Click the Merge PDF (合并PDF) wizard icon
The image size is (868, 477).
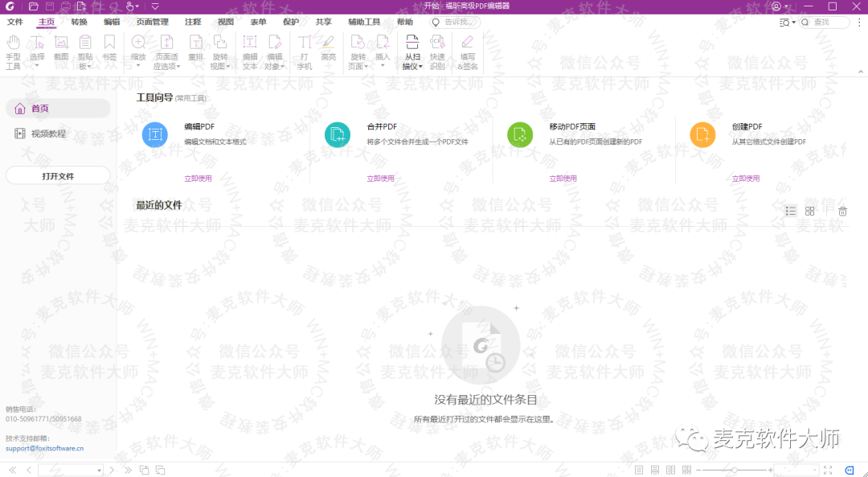pyautogui.click(x=337, y=134)
